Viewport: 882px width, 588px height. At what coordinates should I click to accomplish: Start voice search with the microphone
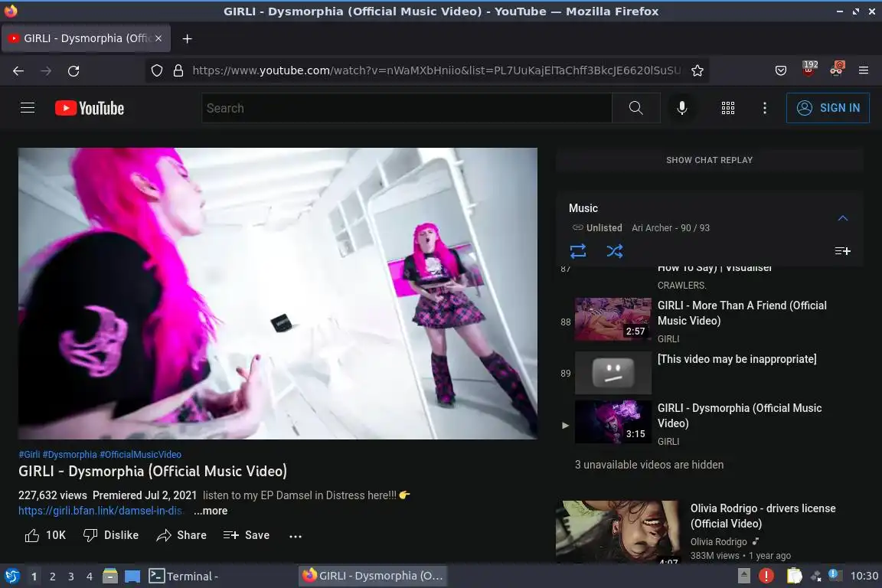(681, 108)
